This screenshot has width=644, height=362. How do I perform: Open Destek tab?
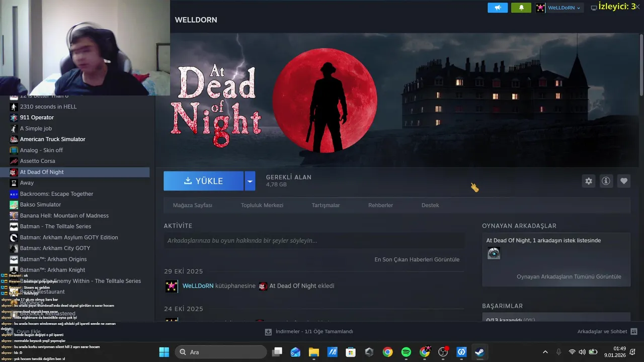tap(430, 205)
